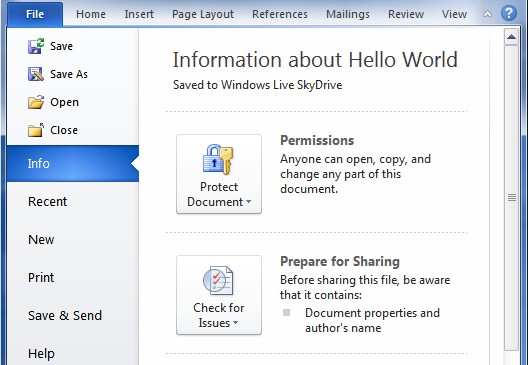
Task: Select Info in the backstage menu
Action: pos(73,164)
